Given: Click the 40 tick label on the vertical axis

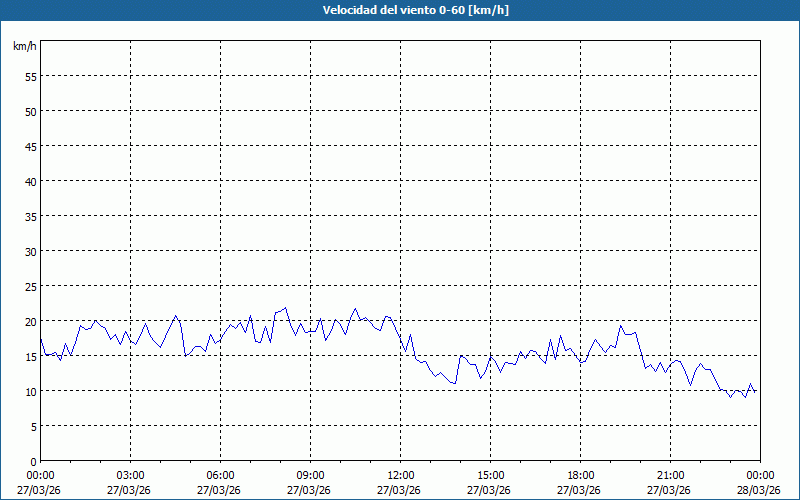Looking at the screenshot, I should click(30, 181).
